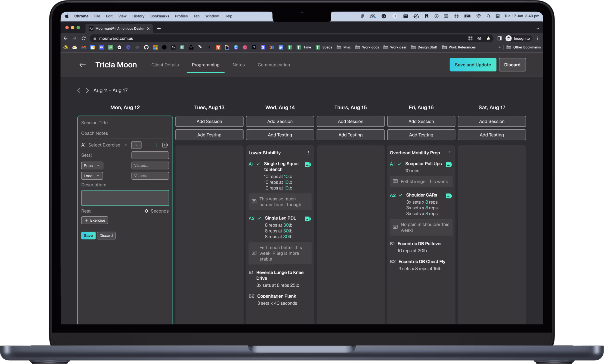604x364 pixels.
Task: Open the Reps type dropdown
Action: 92,165
